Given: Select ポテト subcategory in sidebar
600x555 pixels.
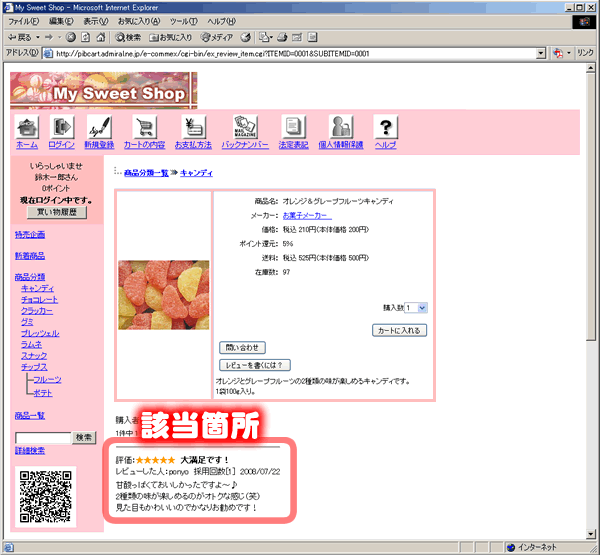Looking at the screenshot, I should tap(43, 393).
